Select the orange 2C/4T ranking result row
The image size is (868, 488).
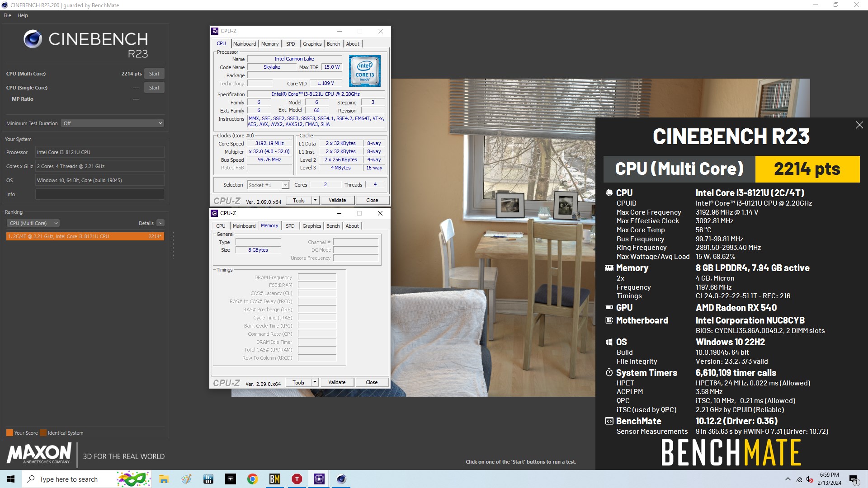(x=85, y=236)
